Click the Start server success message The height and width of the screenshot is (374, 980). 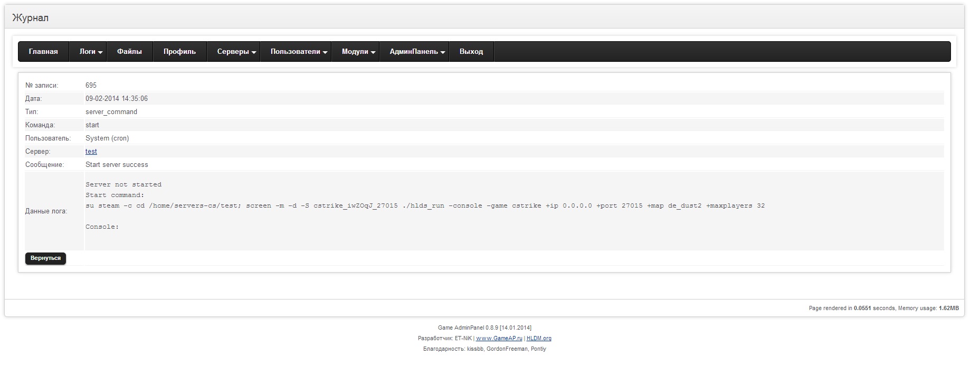tap(117, 165)
